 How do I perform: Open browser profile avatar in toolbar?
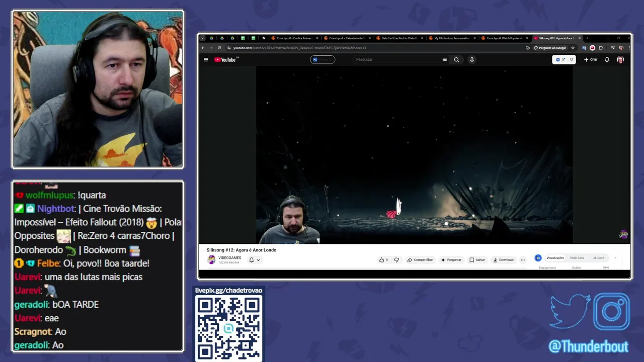621,48
